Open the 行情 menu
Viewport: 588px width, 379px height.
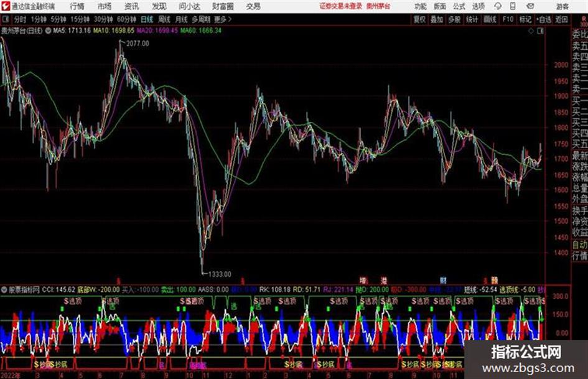(x=77, y=6)
